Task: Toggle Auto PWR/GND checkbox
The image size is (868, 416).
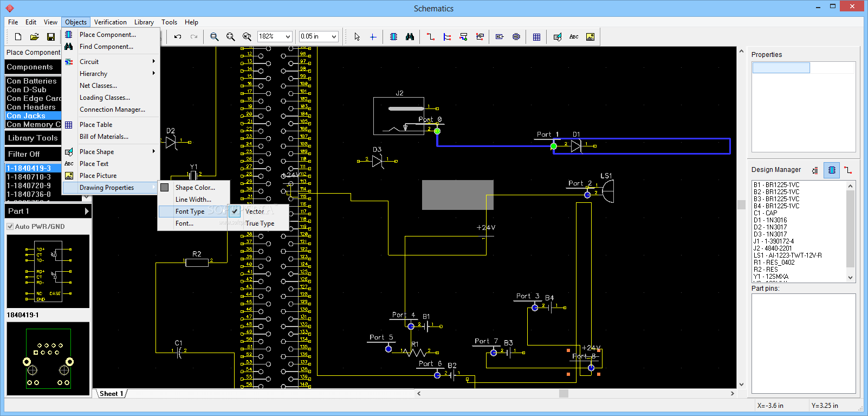Action: 10,227
